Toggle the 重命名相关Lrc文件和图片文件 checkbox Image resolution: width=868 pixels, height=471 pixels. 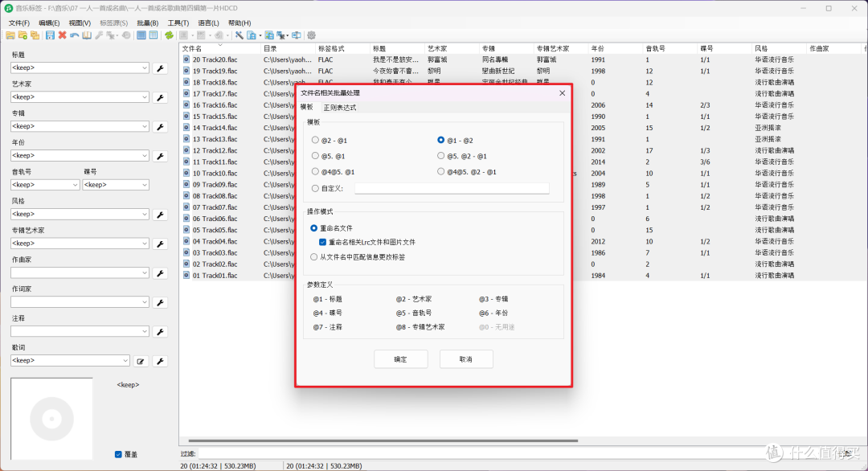click(322, 242)
